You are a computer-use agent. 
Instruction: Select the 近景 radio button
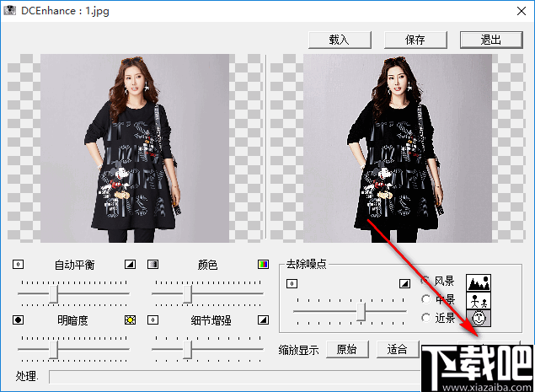[x=425, y=318]
